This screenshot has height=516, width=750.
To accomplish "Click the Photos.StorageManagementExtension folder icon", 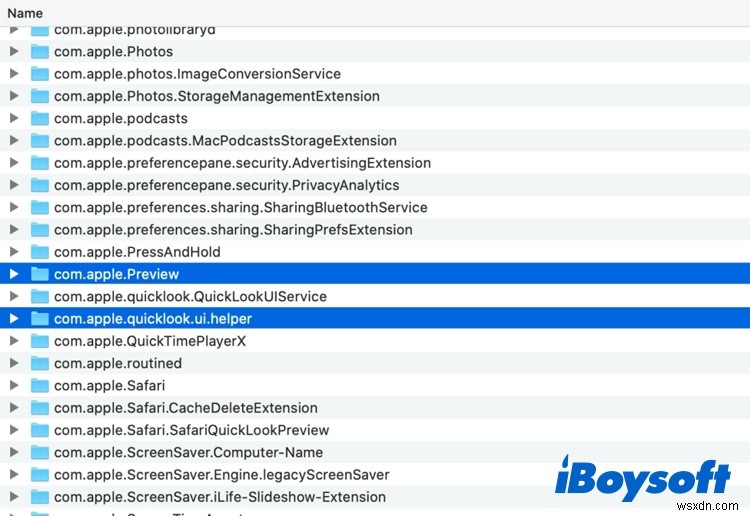I will click(40, 96).
